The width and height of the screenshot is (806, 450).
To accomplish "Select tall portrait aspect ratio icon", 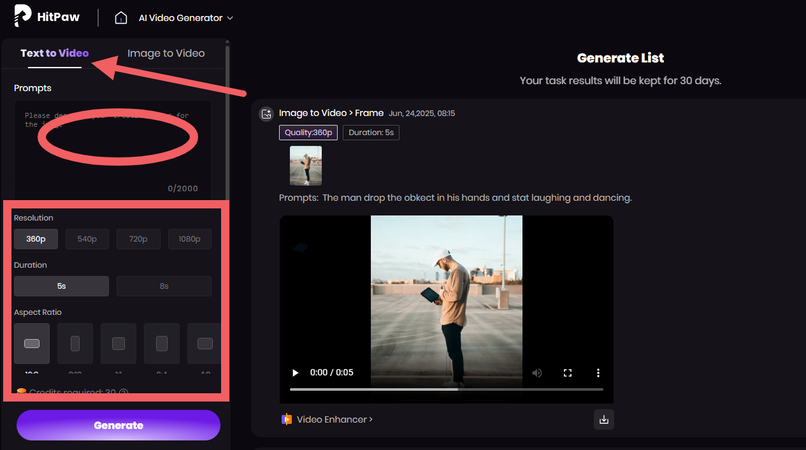I will point(75,344).
